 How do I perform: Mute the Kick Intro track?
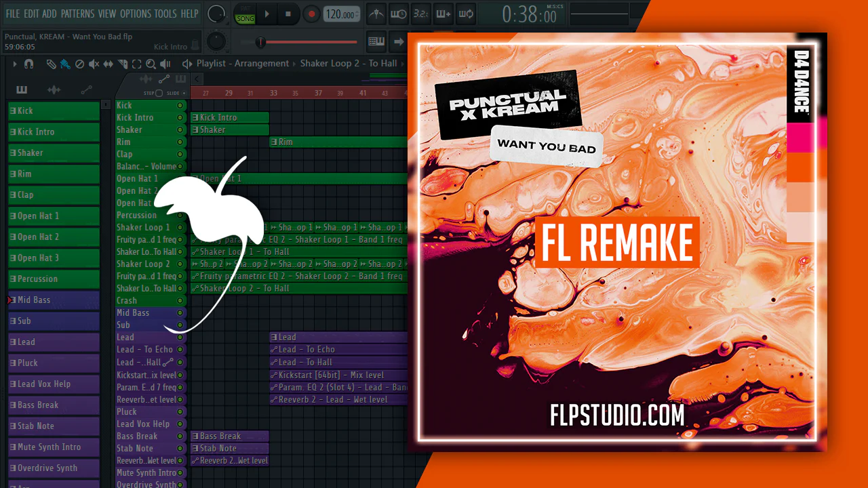(180, 118)
